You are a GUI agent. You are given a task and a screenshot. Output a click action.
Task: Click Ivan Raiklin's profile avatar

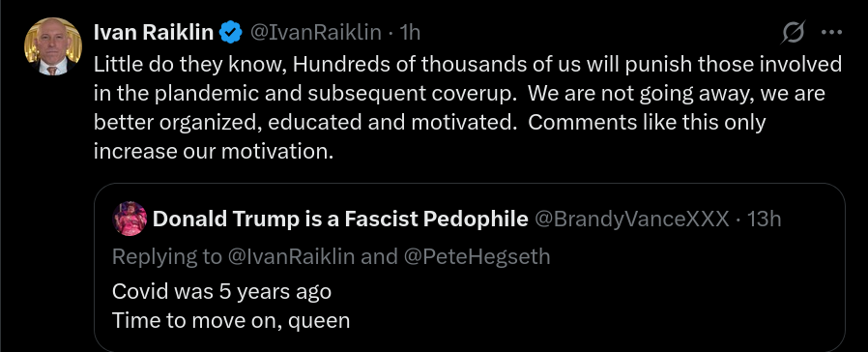tap(53, 46)
